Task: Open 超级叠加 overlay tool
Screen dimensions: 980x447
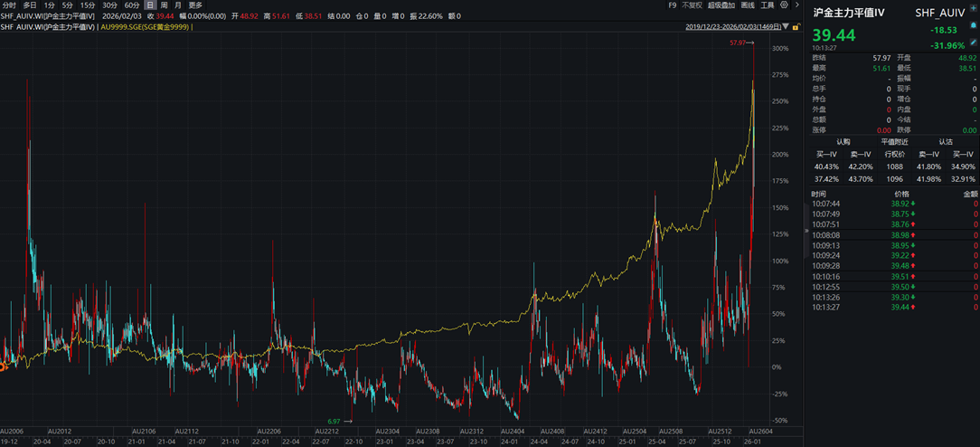Action: [x=721, y=5]
